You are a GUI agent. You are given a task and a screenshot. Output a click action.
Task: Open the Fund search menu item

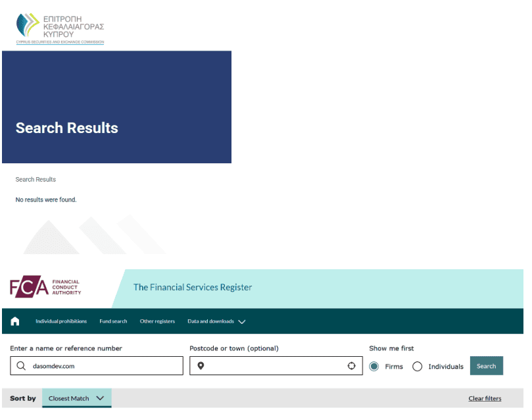tap(113, 321)
